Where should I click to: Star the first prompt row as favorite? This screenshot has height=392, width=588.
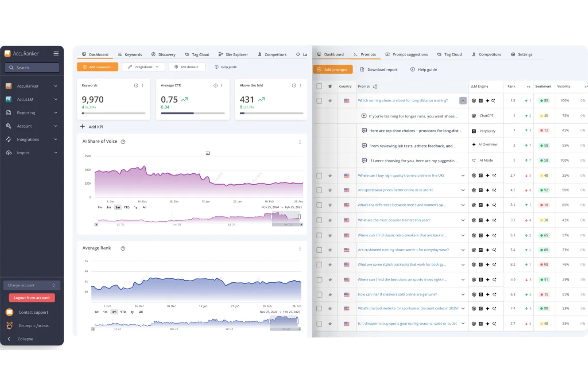tap(330, 100)
